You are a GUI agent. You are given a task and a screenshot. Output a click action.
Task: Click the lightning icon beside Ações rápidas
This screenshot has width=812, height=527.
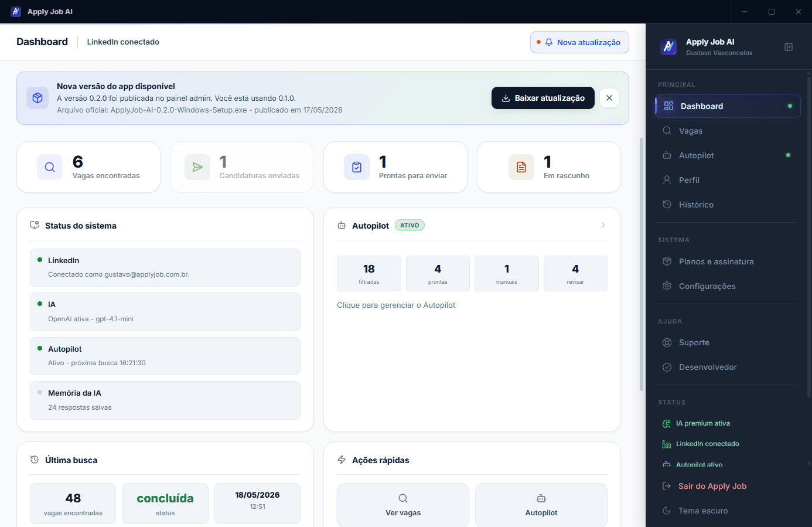pyautogui.click(x=342, y=460)
